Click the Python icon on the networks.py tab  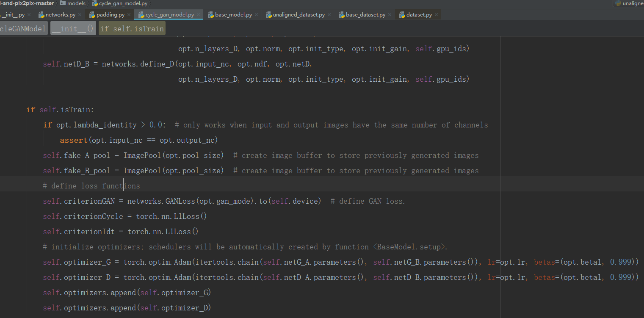41,14
